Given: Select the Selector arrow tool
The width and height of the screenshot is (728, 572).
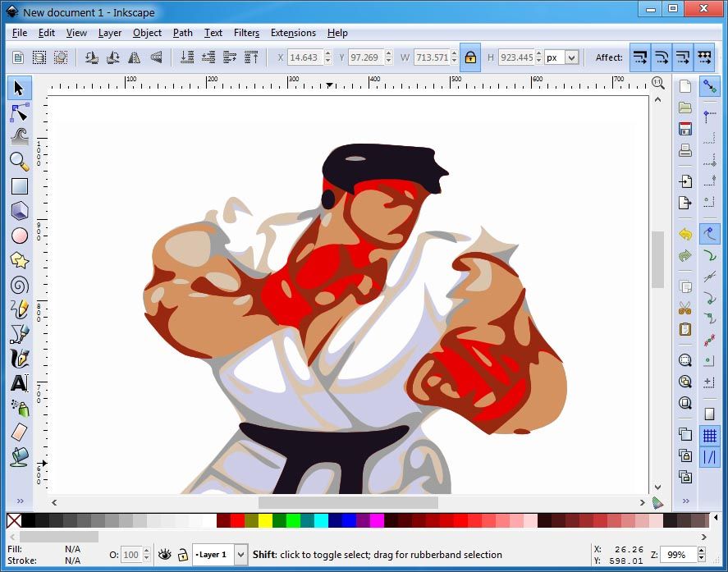Looking at the screenshot, I should [x=19, y=88].
